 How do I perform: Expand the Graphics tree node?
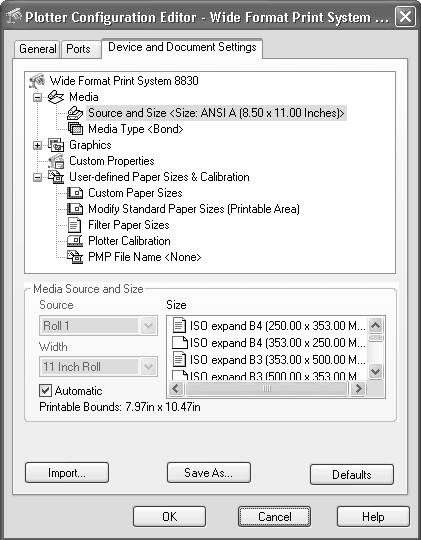point(37,145)
